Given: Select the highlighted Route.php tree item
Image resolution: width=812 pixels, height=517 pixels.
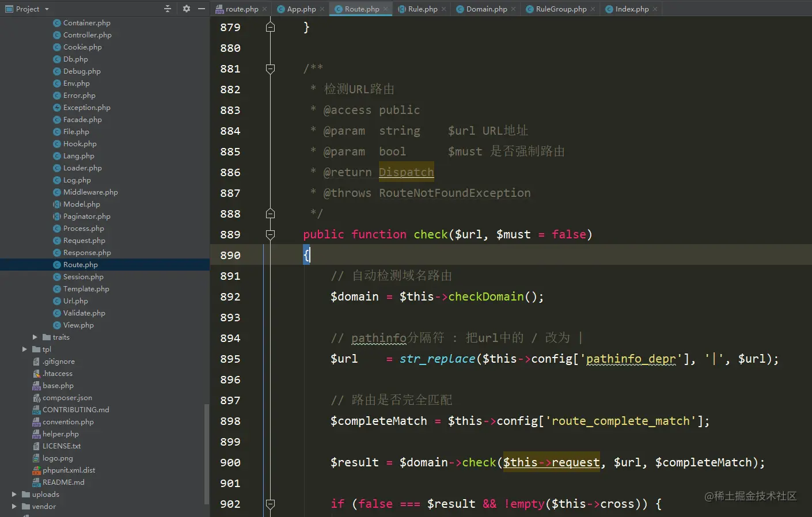Looking at the screenshot, I should point(105,265).
